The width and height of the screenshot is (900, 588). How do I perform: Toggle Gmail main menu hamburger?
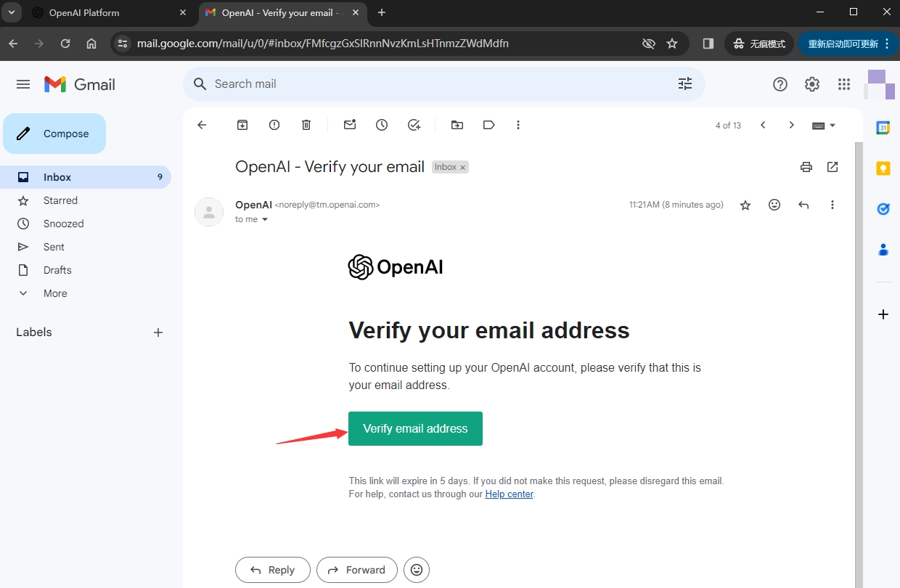coord(23,84)
